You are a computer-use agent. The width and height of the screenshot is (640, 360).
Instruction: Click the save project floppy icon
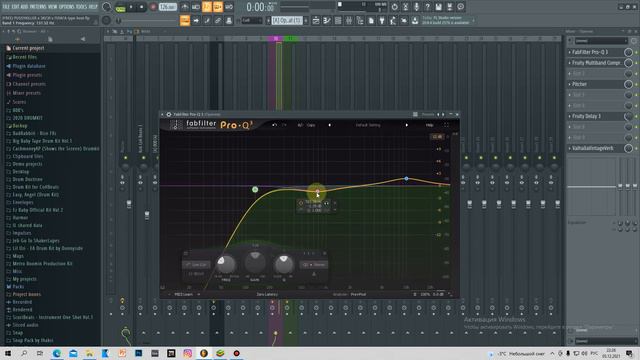pos(438,7)
